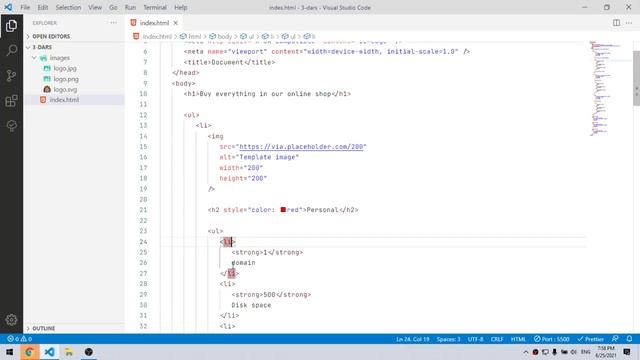
Task: Open the notifications bell in status bar
Action: click(629, 339)
